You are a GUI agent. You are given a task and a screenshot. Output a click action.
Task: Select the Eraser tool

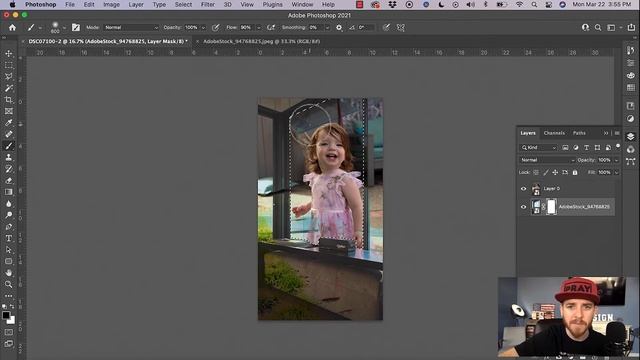(9, 180)
